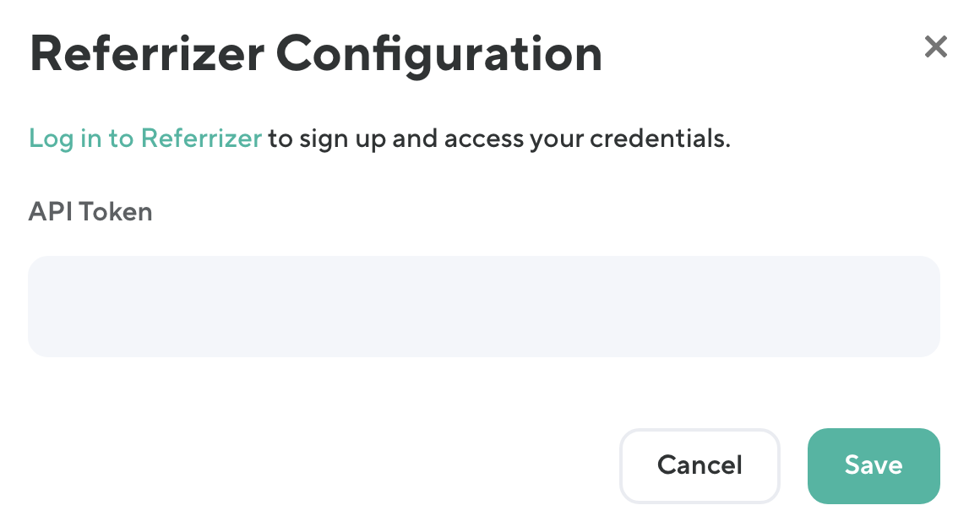Click the white outlined Cancel button

click(700, 465)
